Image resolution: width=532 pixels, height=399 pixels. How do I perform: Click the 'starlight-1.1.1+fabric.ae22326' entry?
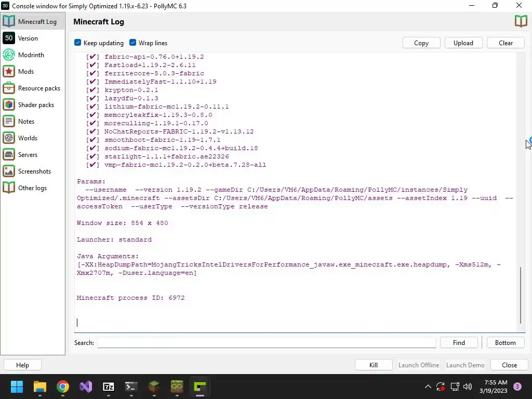[167, 156]
